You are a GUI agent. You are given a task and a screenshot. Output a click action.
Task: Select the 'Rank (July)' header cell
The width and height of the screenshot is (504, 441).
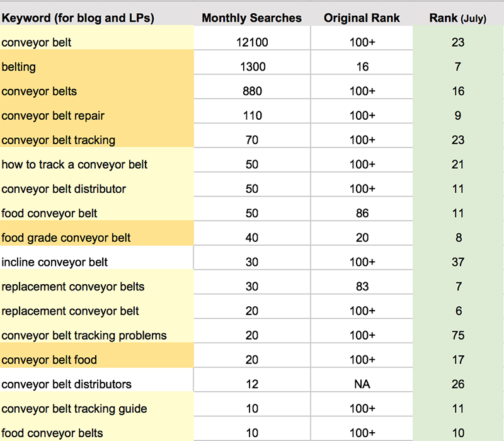point(457,18)
